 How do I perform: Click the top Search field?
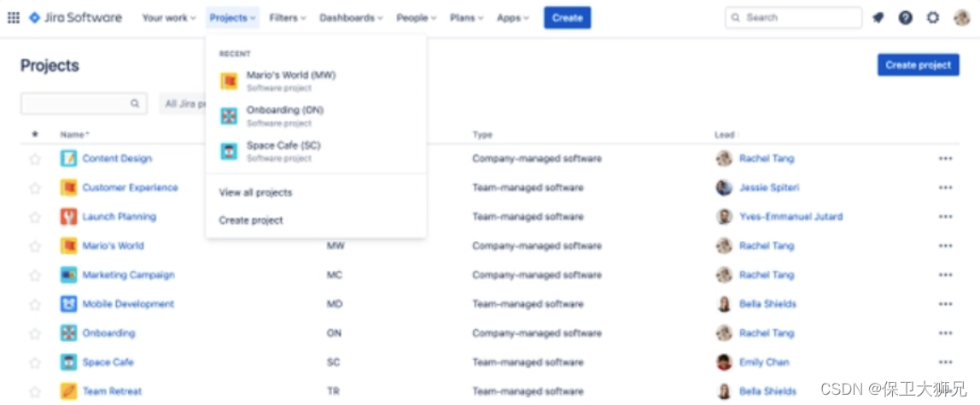pyautogui.click(x=793, y=18)
